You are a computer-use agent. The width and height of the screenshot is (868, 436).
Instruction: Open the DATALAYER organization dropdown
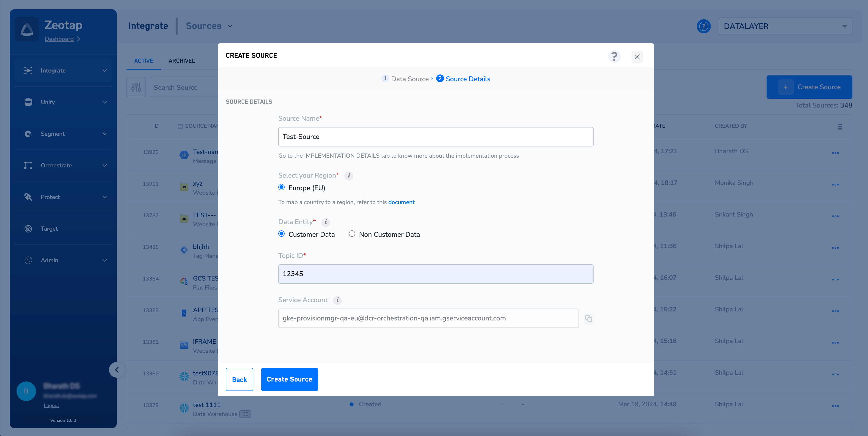click(x=785, y=26)
